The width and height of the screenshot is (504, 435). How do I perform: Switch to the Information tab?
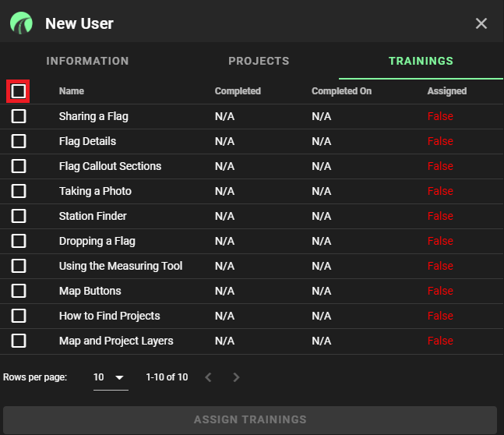tap(87, 61)
